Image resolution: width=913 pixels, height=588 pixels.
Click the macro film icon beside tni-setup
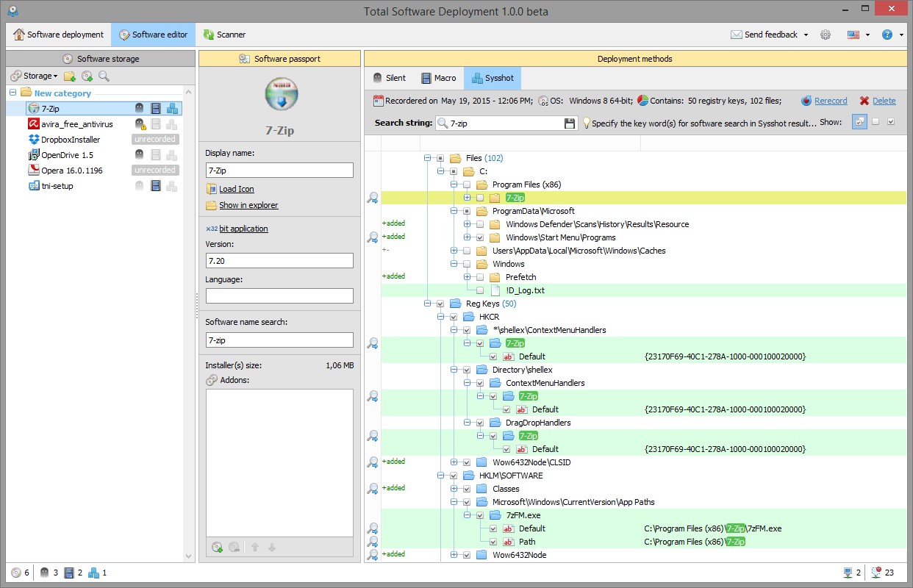pos(155,186)
